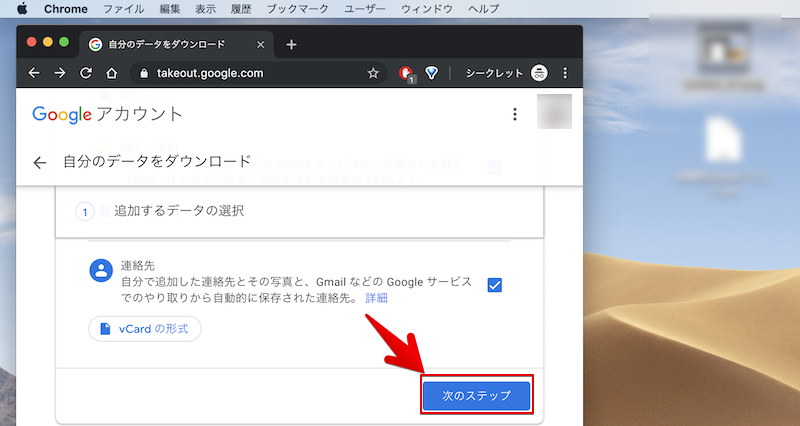Open the blue shield extension icon

(x=432, y=73)
